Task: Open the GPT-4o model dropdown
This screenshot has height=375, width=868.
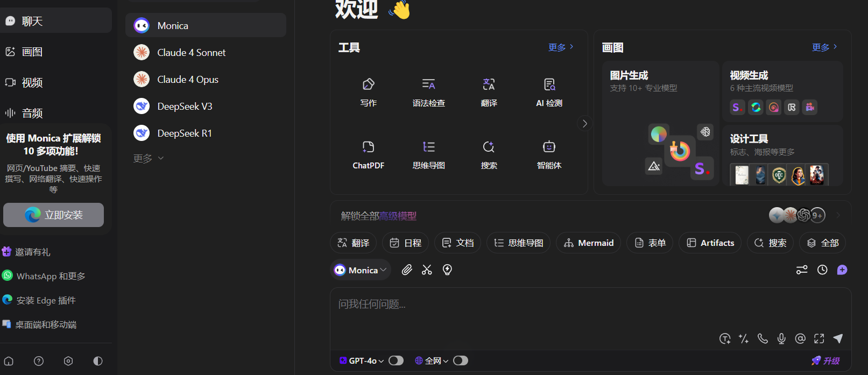Action: pos(361,360)
